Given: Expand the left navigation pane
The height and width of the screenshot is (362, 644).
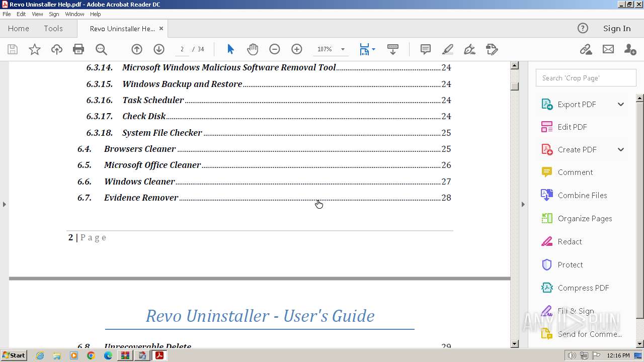Looking at the screenshot, I should (x=5, y=204).
